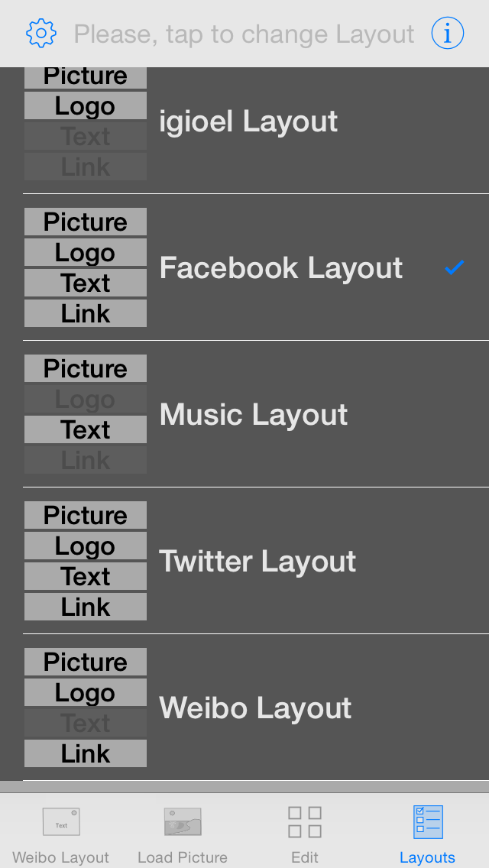
Task: Select the Facebook Layout checkmark
Action: click(x=454, y=267)
